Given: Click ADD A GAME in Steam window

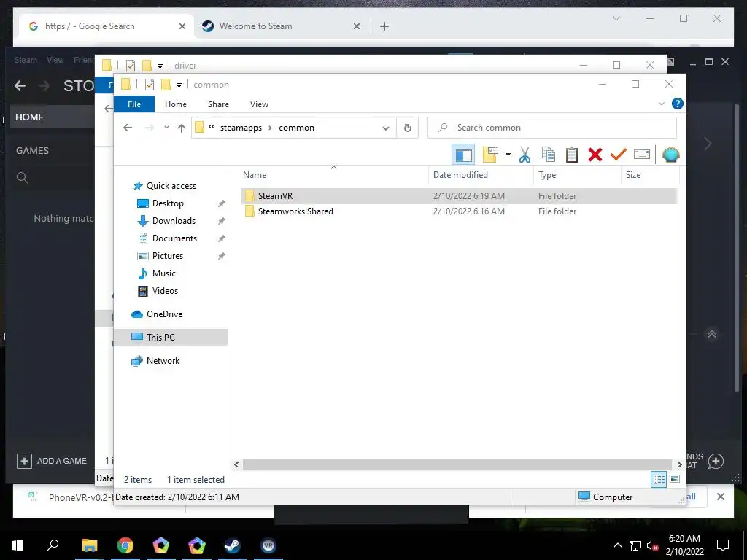Looking at the screenshot, I should pyautogui.click(x=52, y=461).
